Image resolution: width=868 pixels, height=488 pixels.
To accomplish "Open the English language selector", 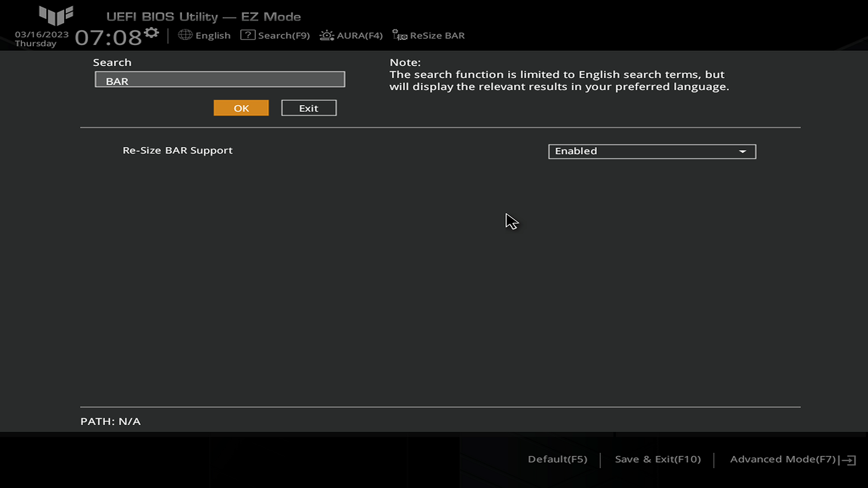I will 213,35.
